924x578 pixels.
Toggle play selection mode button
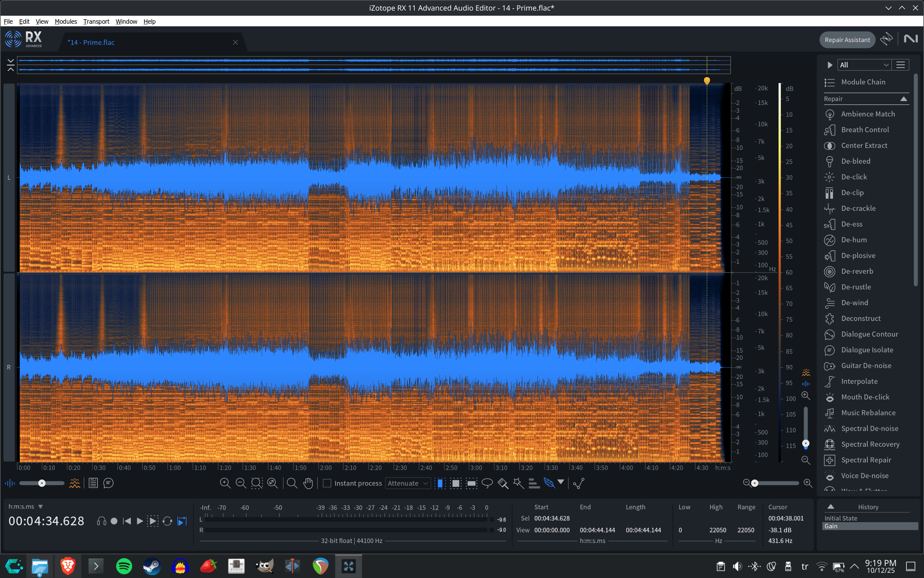(152, 521)
